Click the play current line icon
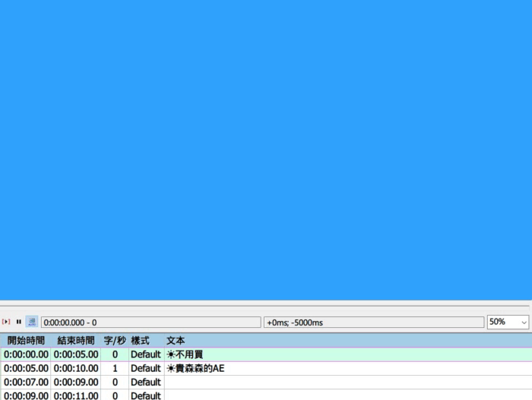 click(6, 322)
